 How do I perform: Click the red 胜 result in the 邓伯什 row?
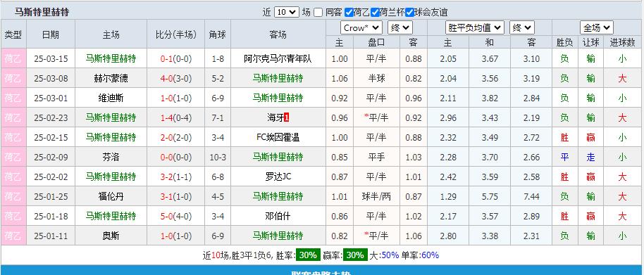(x=564, y=216)
